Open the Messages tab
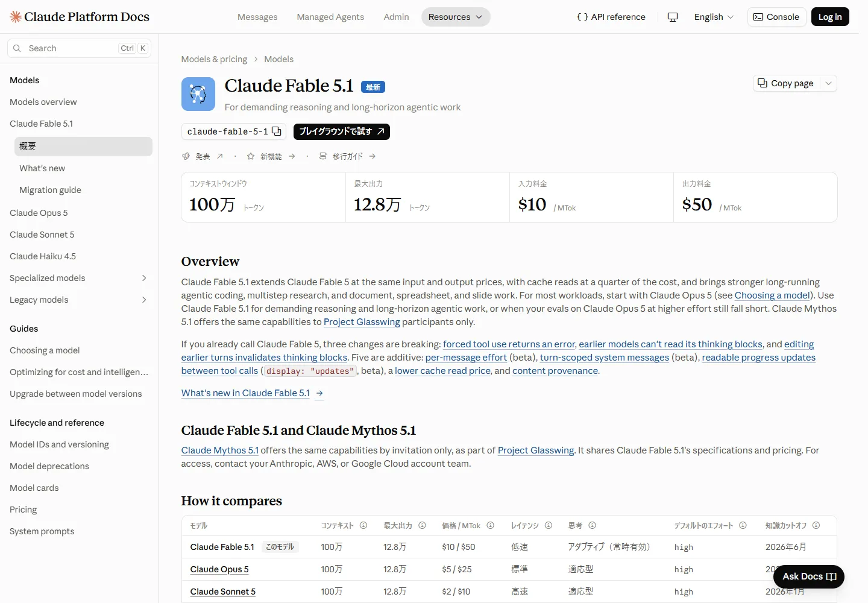 pyautogui.click(x=257, y=17)
